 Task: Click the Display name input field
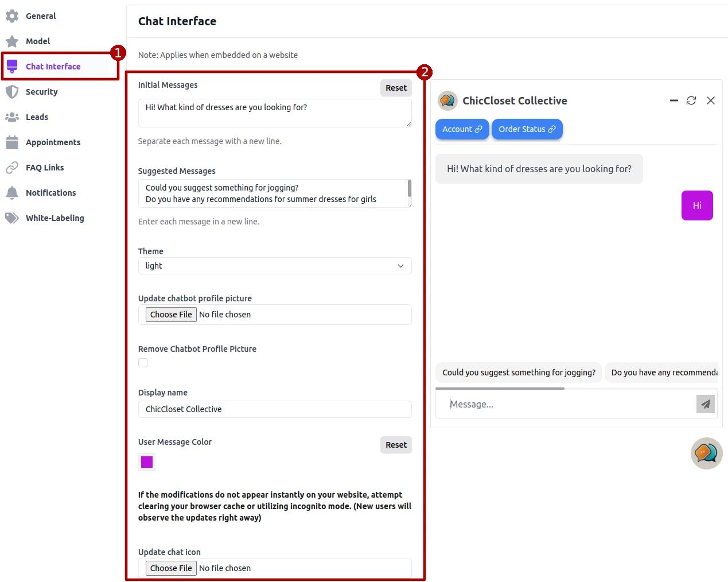tap(275, 409)
